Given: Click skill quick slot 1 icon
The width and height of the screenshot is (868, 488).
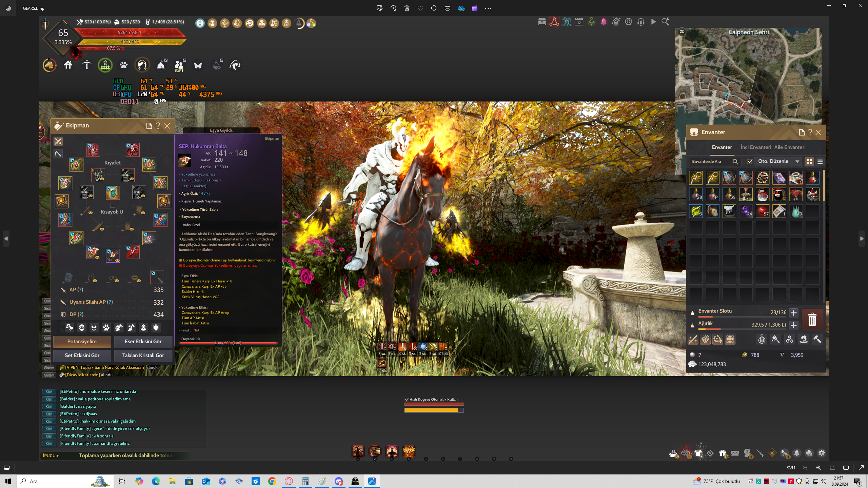Looking at the screenshot, I should coord(358,451).
